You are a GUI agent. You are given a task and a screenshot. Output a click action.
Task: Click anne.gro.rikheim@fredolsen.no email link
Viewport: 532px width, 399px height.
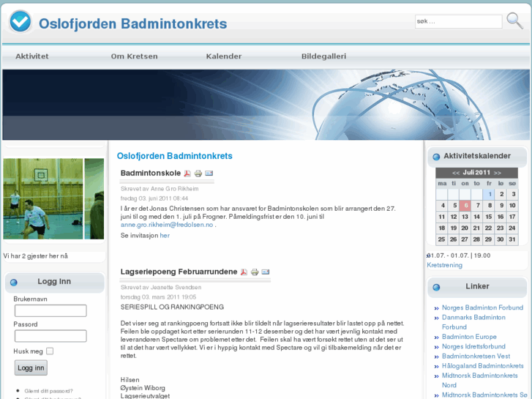coord(167,225)
